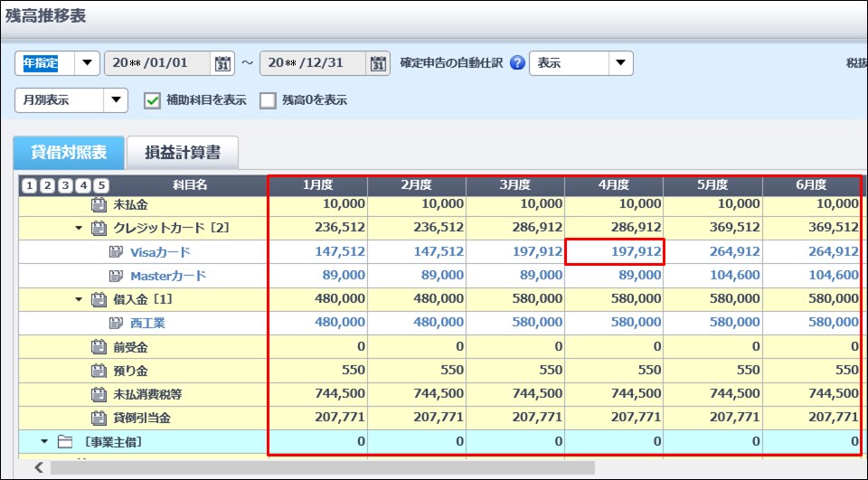
Task: Click 借入金 2月度 value 480,000
Action: [439, 298]
